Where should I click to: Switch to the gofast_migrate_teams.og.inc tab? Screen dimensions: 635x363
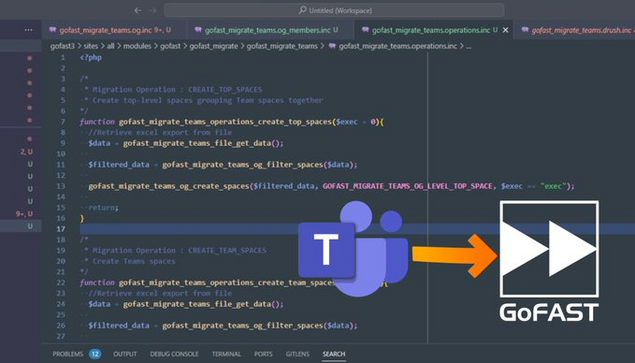pyautogui.click(x=115, y=30)
